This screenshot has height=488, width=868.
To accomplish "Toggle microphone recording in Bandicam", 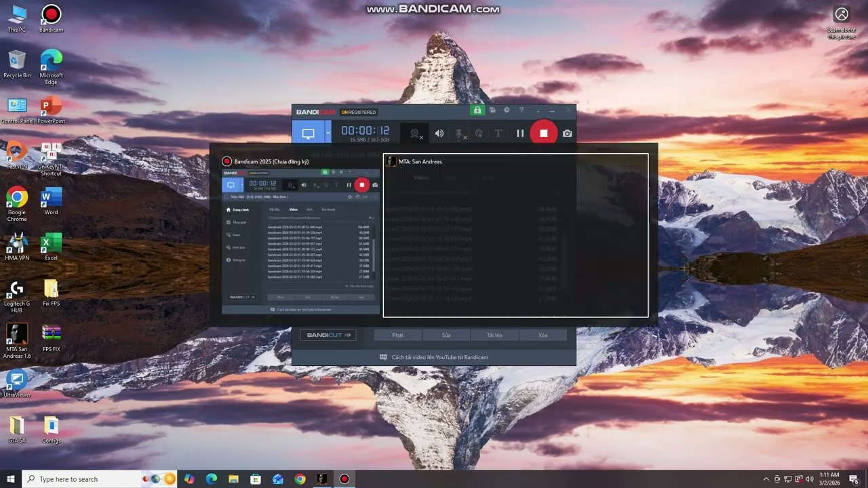I will pos(460,134).
